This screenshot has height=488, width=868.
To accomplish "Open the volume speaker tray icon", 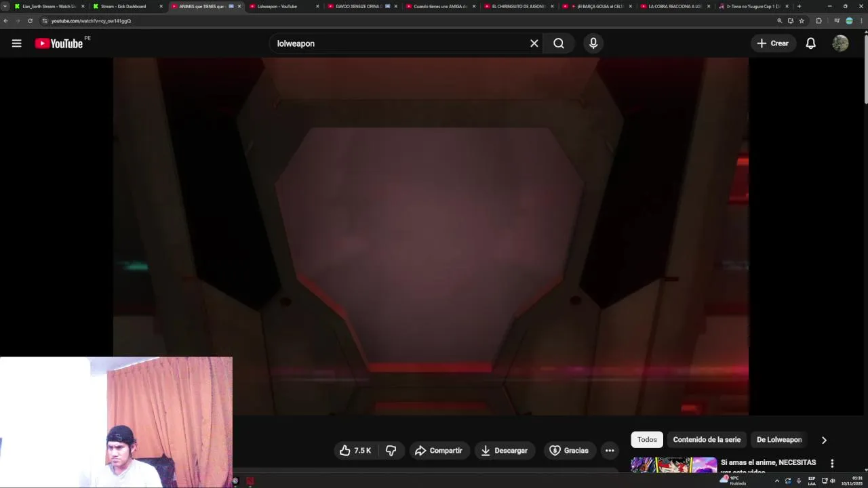I will tap(833, 481).
